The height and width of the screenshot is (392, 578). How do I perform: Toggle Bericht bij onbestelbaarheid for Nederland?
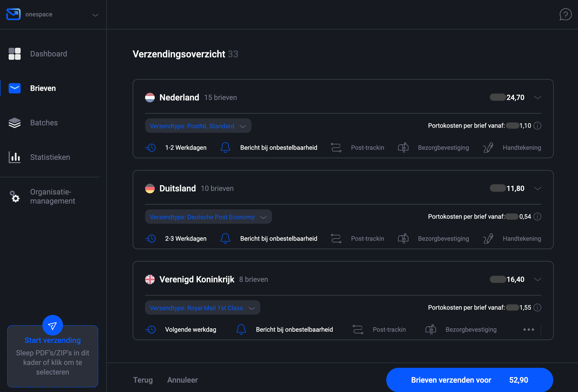pos(225,147)
